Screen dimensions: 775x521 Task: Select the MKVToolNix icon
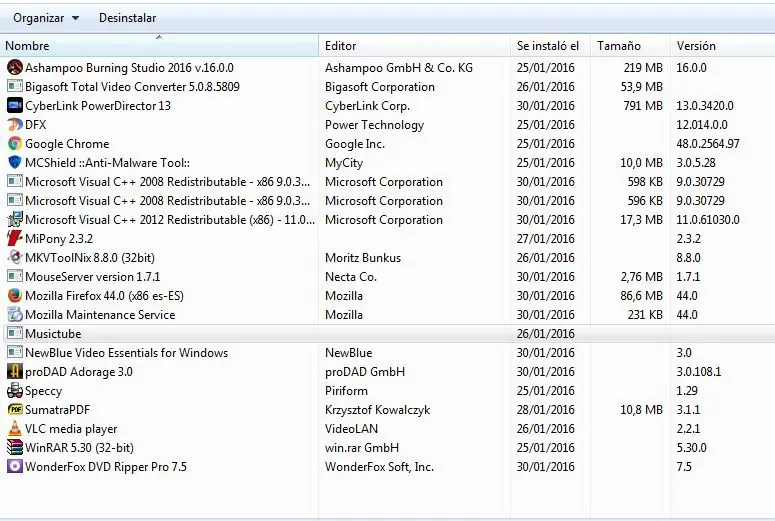point(15,258)
